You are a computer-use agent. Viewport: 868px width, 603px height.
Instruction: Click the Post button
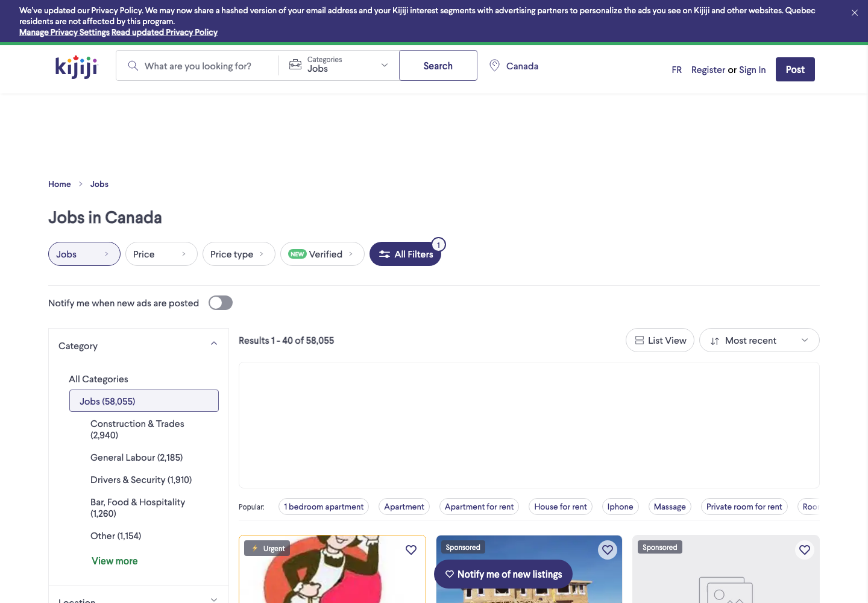(795, 69)
